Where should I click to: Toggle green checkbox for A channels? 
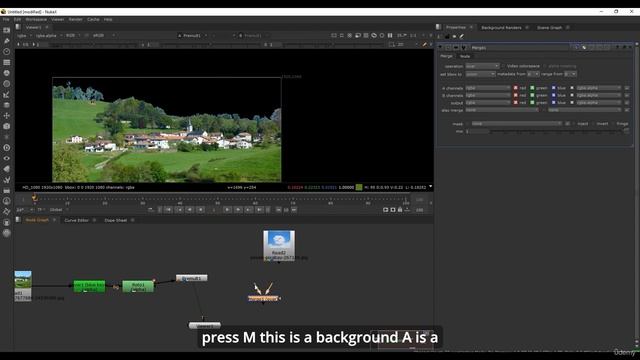pos(532,88)
